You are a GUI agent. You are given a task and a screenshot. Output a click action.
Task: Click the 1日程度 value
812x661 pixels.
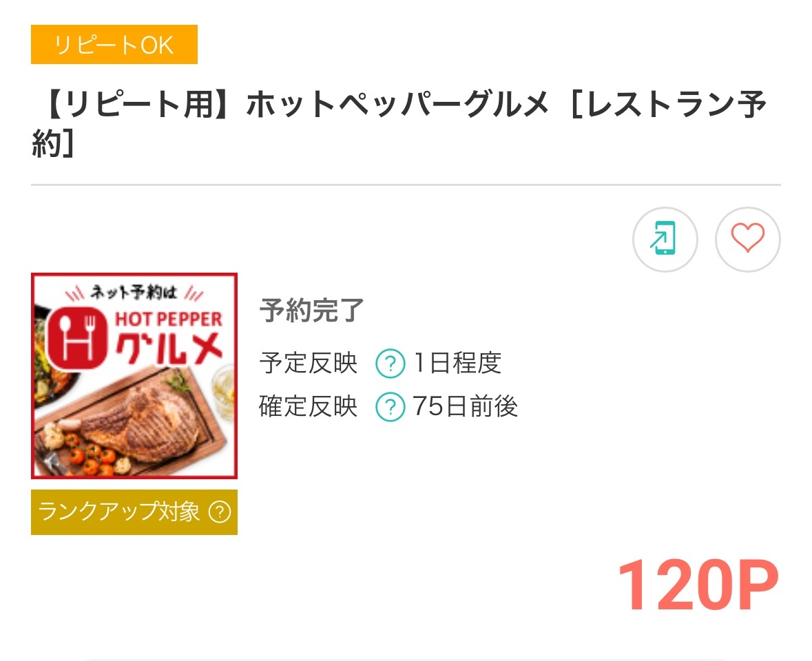pos(457,364)
